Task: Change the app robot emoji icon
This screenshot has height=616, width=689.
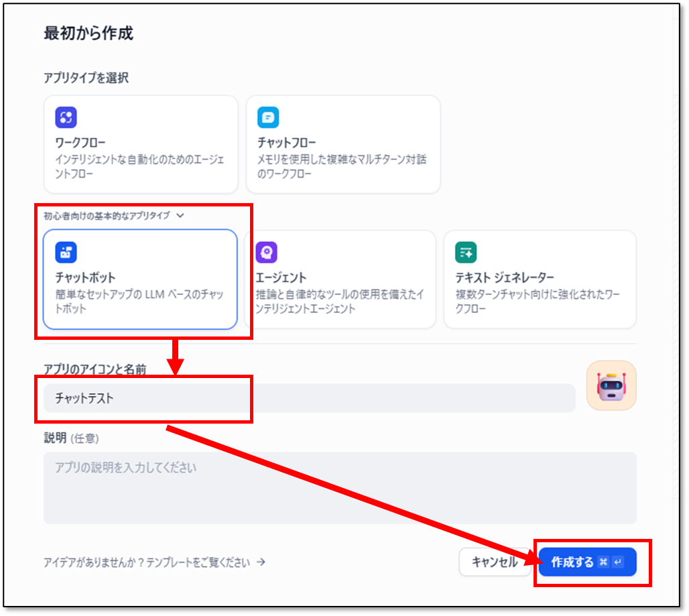Action: tap(611, 386)
